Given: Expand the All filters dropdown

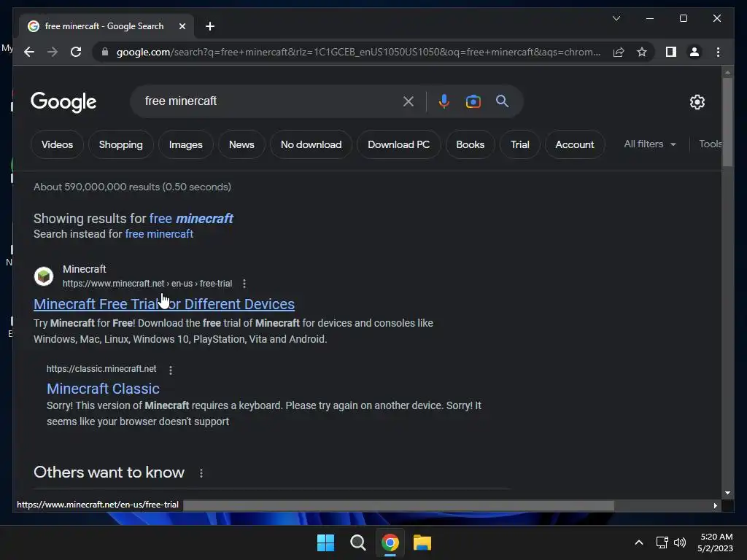Looking at the screenshot, I should pos(650,144).
